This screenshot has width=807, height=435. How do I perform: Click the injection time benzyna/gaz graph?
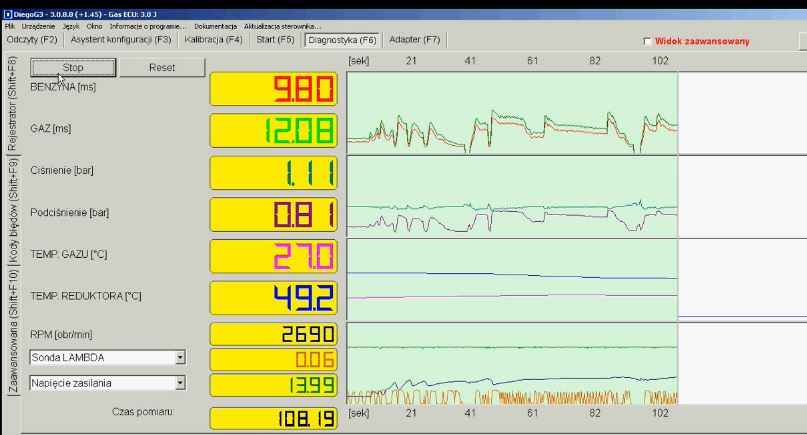pos(513,113)
